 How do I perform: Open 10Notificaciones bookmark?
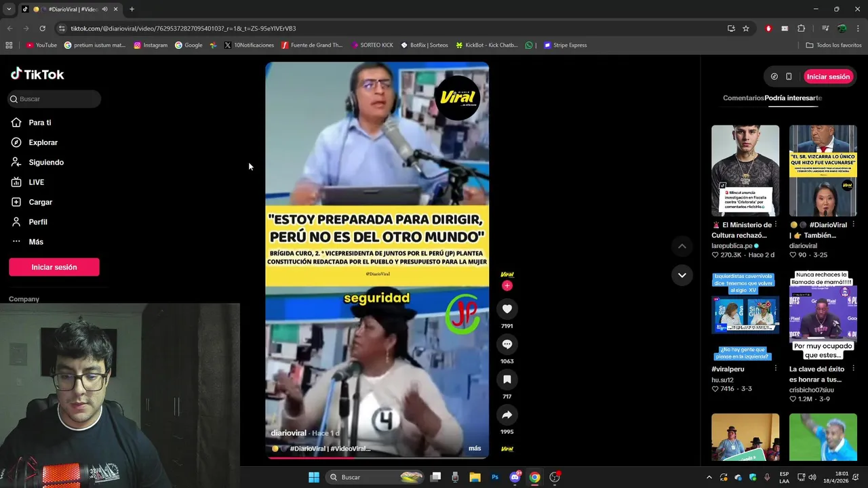coord(249,45)
